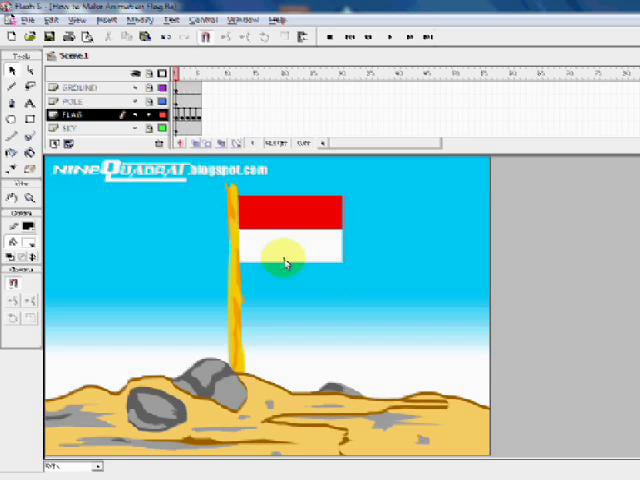
Task: Select the Pen tool
Action: click(x=12, y=103)
